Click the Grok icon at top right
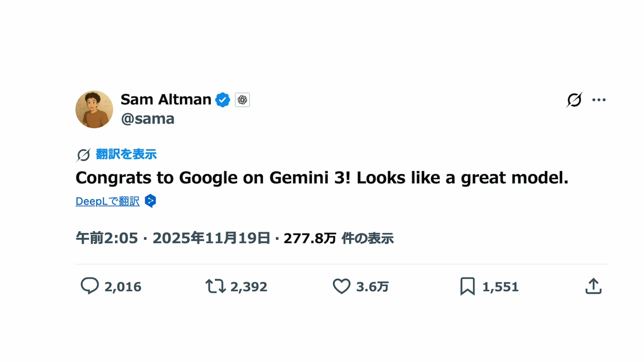644x362 pixels. 574,100
